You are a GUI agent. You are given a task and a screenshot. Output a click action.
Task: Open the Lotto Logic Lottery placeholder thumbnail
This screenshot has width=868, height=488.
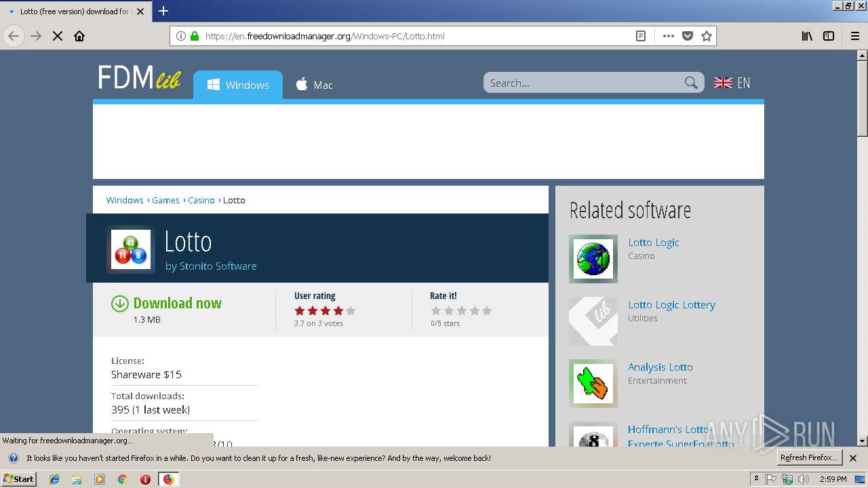tap(593, 321)
